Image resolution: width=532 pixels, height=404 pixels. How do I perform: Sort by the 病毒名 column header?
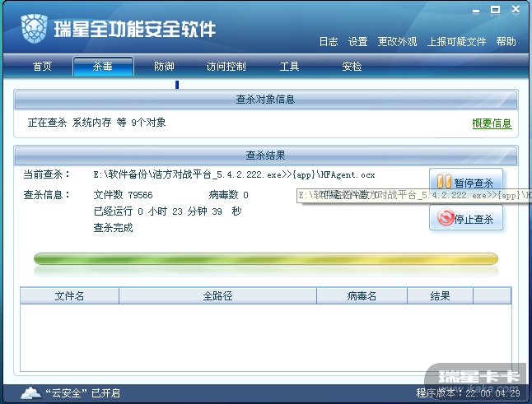click(x=362, y=296)
